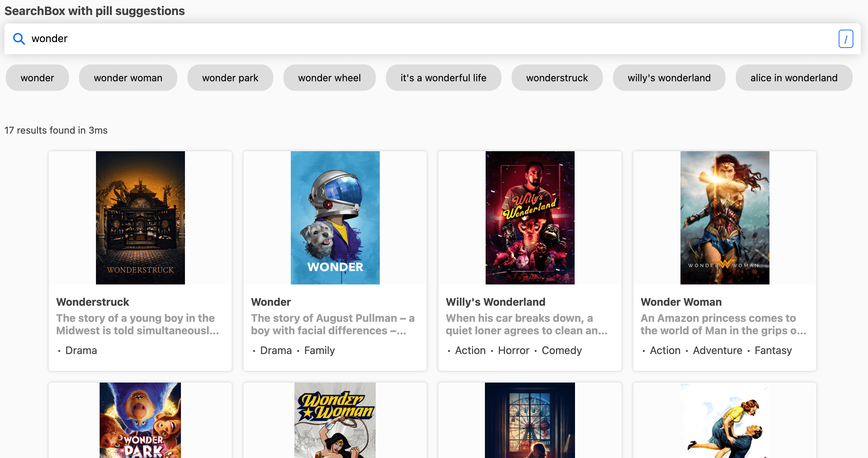Select the Drama genre on Wonder
This screenshot has width=868, height=458.
[x=276, y=350]
